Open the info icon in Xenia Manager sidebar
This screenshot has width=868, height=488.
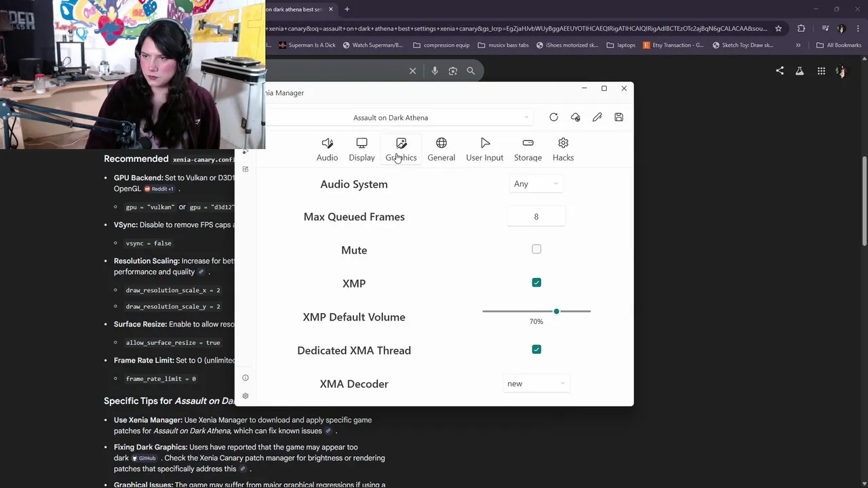pos(245,378)
